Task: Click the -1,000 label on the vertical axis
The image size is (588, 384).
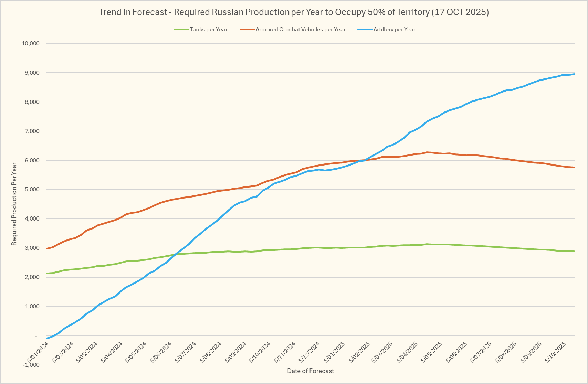Action: point(32,365)
